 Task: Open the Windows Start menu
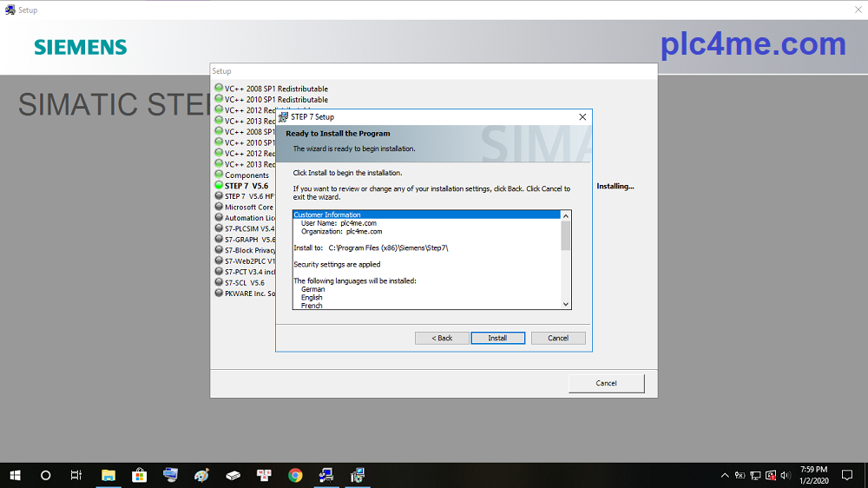[x=15, y=475]
